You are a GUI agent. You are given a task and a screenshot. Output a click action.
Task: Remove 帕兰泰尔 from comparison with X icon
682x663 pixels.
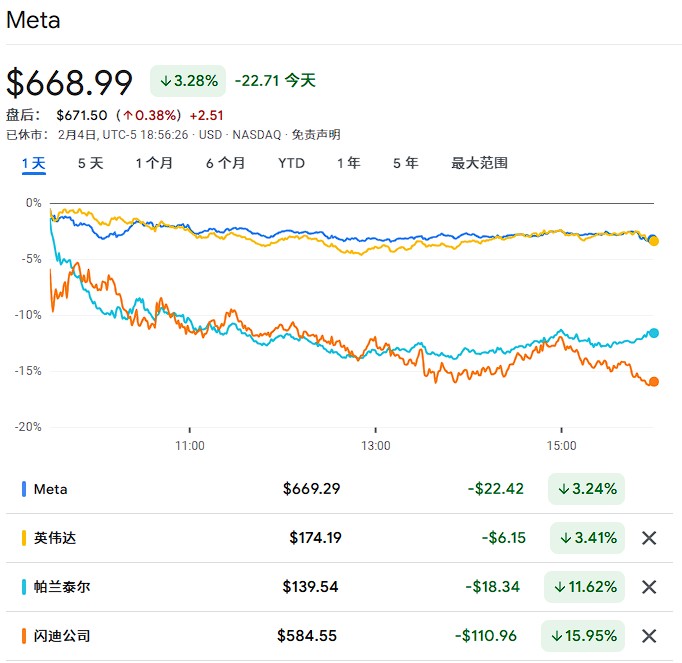(x=648, y=587)
